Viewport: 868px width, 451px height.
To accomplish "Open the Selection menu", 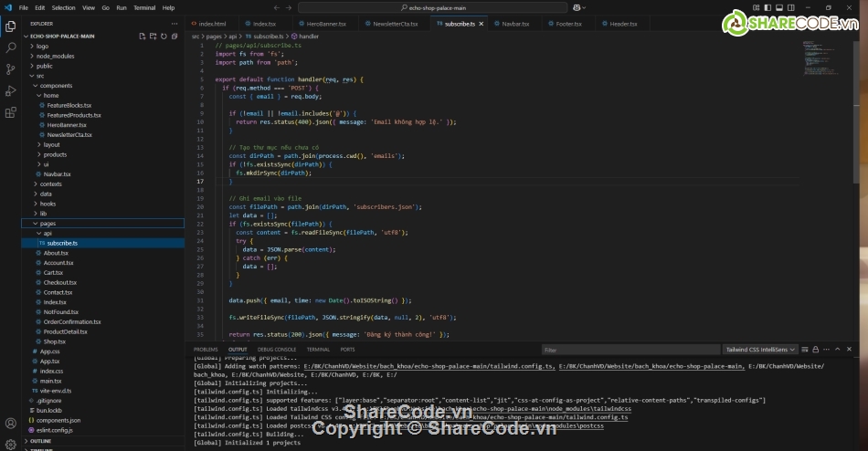I will pyautogui.click(x=64, y=7).
